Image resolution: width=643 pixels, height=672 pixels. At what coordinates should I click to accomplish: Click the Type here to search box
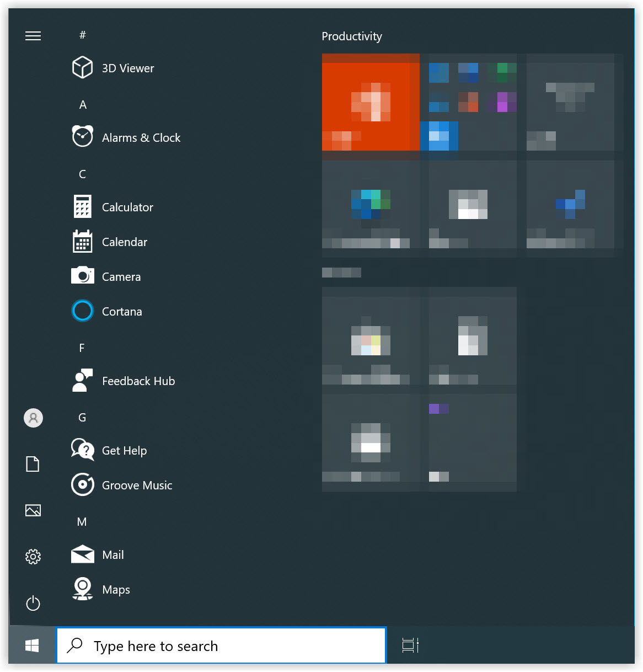click(221, 646)
